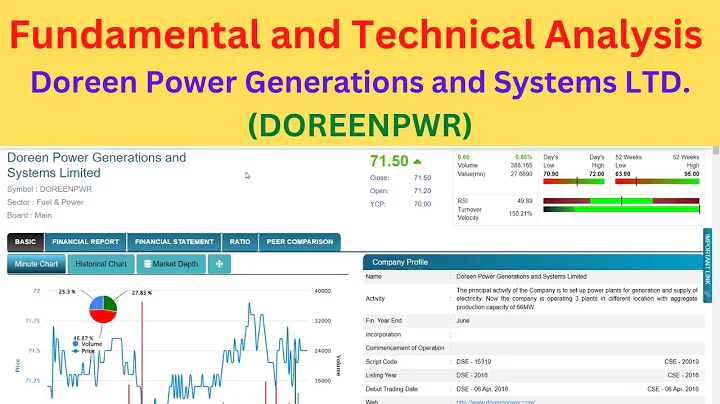The height and width of the screenshot is (404, 720).
Task: Select the RATIO tab
Action: 240,242
